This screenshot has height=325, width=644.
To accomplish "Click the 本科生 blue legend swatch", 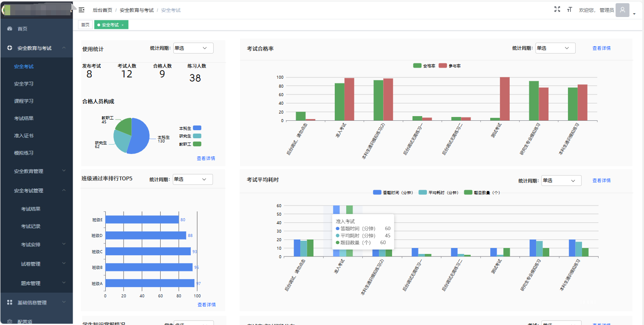I will [x=197, y=128].
